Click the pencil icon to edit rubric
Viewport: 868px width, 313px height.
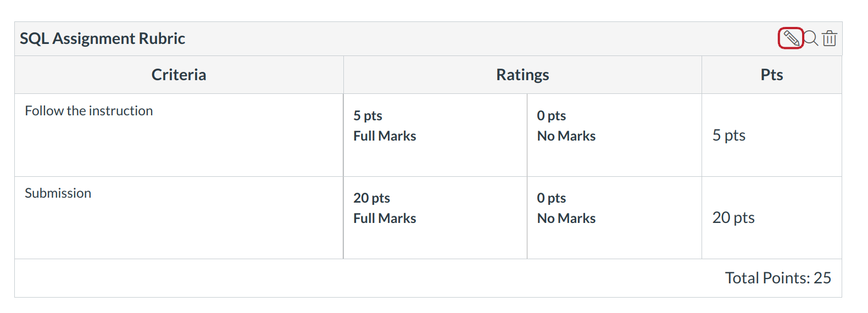tap(791, 38)
